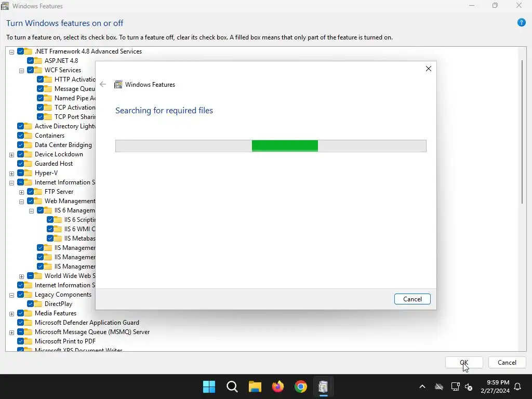Click the Windows Features icon in dialog header

(x=118, y=85)
